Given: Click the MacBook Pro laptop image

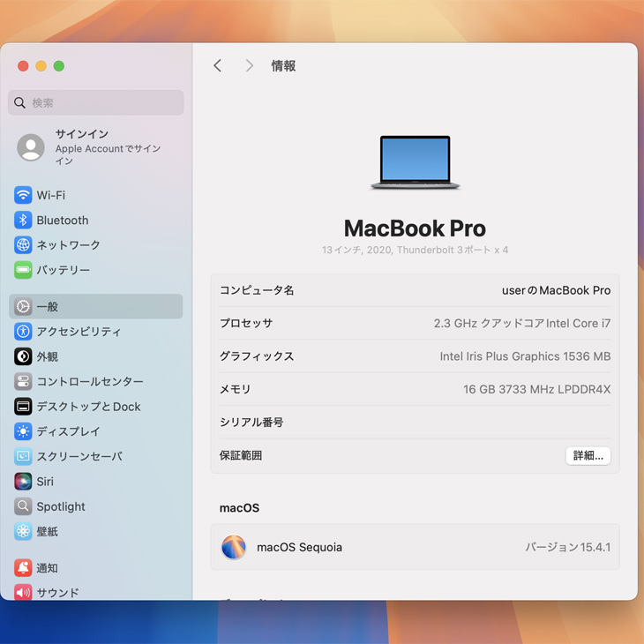Looking at the screenshot, I should (416, 162).
